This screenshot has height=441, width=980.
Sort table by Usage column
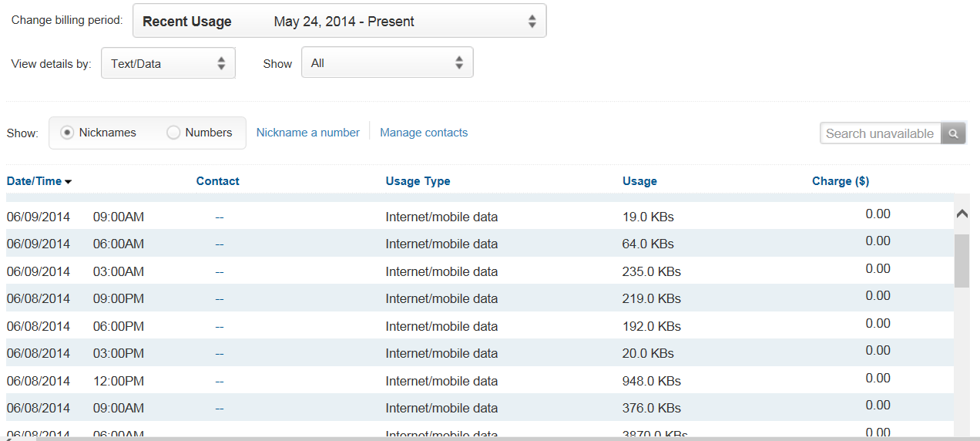639,181
